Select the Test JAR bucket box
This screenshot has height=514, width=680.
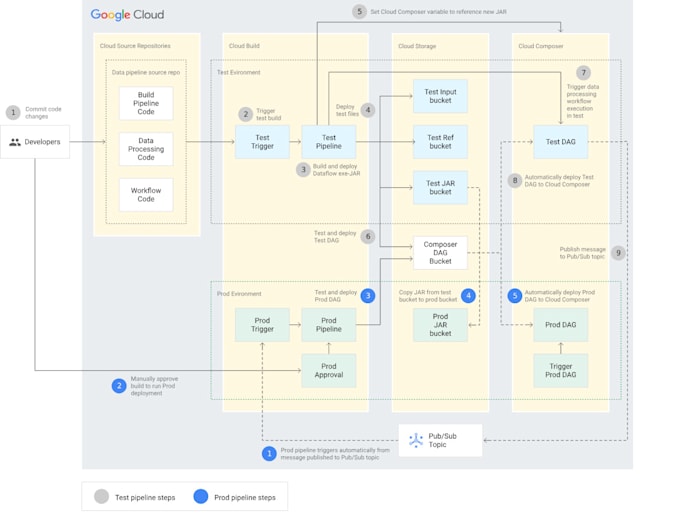coord(440,187)
